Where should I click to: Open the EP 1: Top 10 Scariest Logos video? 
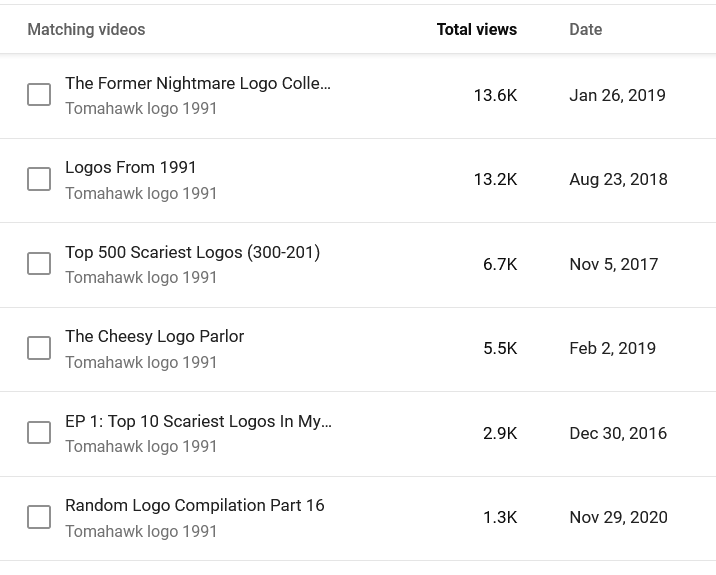(x=198, y=421)
